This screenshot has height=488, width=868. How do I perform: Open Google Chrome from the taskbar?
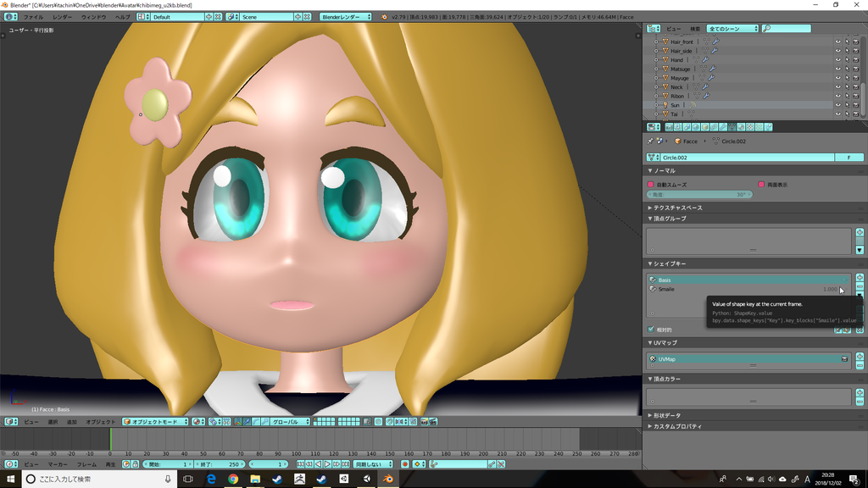[233, 479]
